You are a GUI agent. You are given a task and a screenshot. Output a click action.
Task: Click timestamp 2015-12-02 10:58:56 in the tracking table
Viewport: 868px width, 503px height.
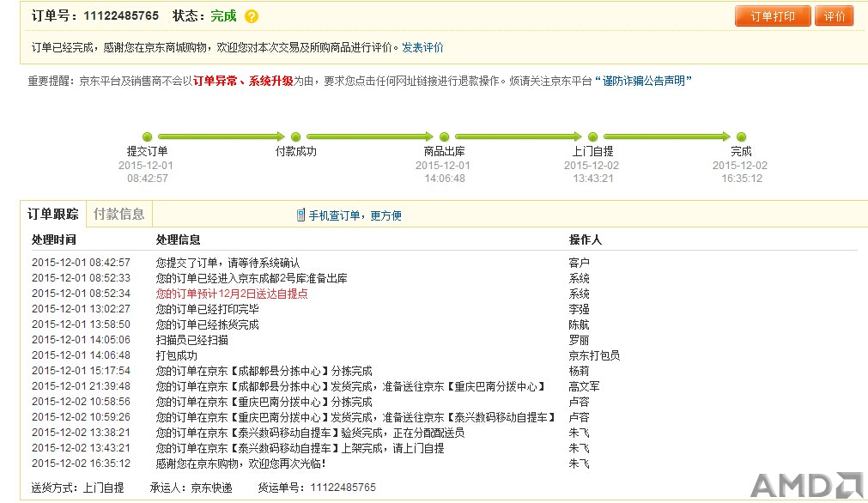point(81,403)
